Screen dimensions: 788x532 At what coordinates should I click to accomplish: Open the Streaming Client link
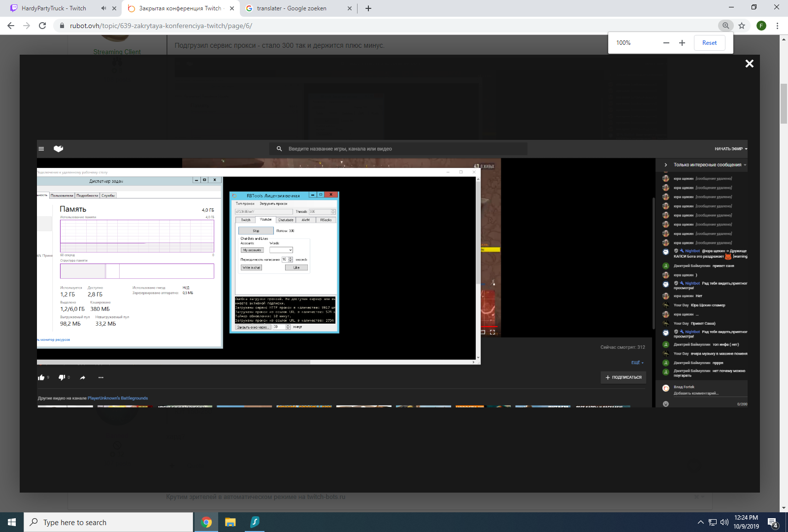[117, 52]
